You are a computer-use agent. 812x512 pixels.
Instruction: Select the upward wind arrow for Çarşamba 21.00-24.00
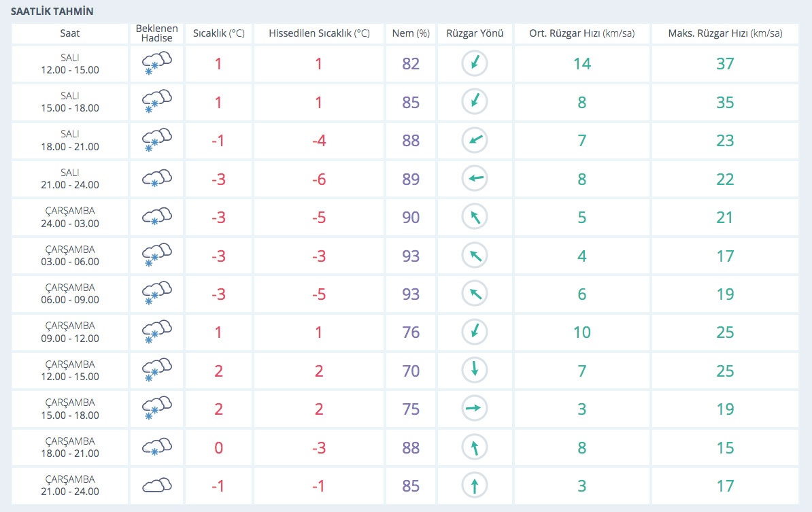tap(475, 485)
